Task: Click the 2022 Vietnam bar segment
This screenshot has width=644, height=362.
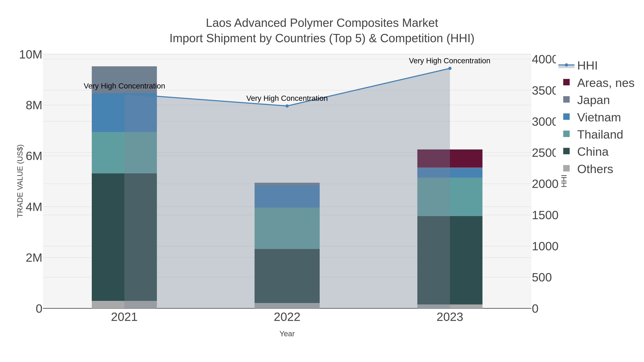Action: [287, 197]
